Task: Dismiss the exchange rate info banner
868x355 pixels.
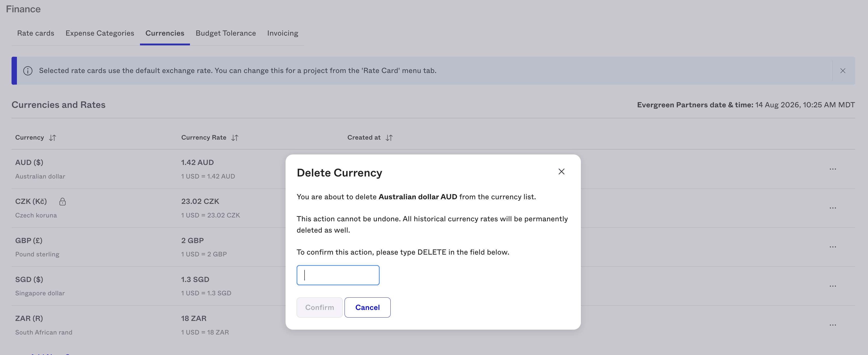Action: (x=843, y=71)
